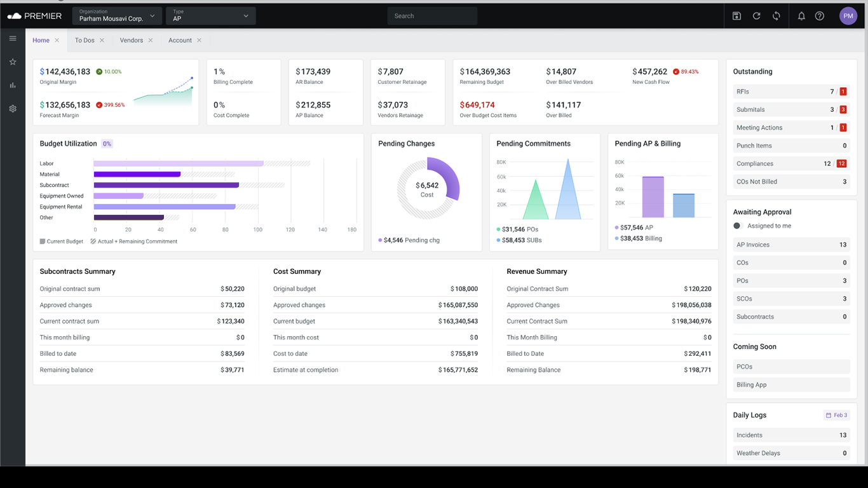Screen dimensions: 868x488
Task: Click the refresh arrow icon
Action: 756,16
